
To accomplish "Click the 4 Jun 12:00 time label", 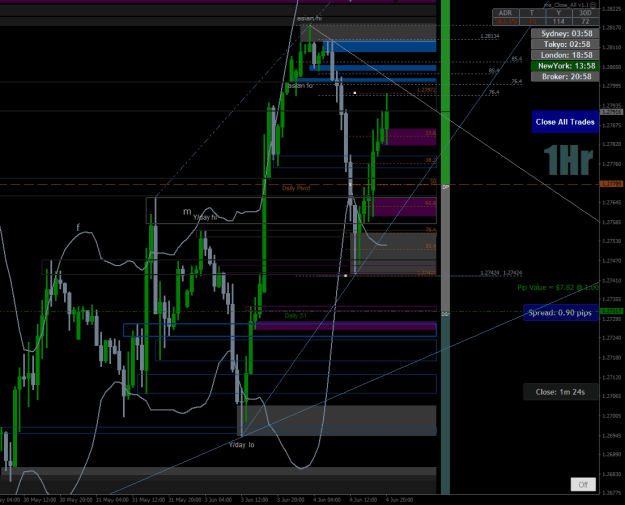I will (x=363, y=500).
